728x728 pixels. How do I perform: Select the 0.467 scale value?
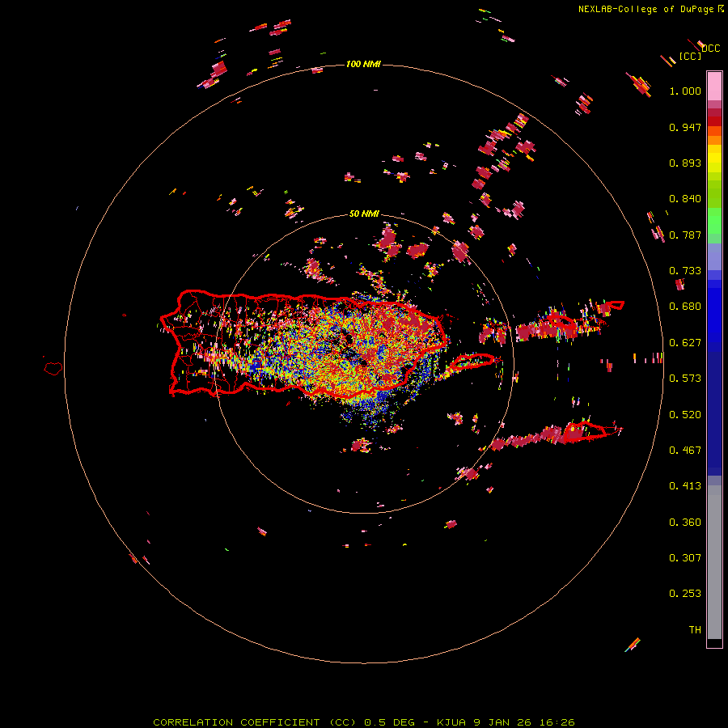click(x=685, y=451)
